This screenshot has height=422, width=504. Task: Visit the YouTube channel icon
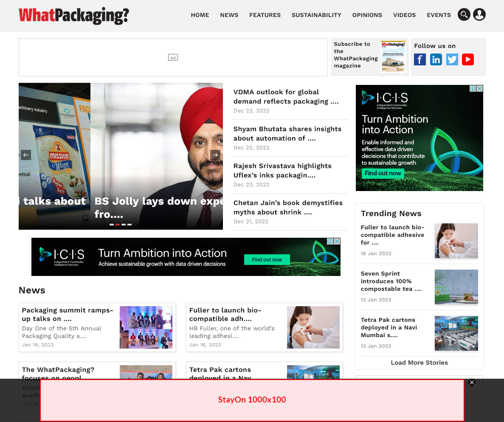coord(467,59)
